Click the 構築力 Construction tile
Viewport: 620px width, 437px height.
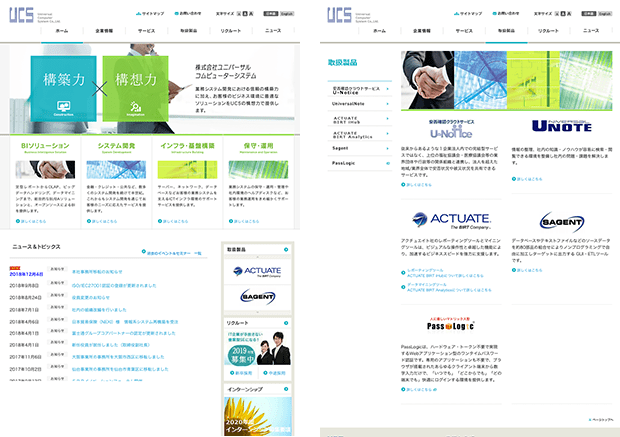64,88
